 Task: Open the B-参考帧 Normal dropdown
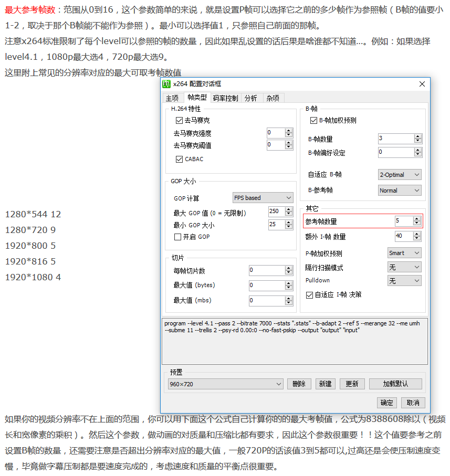(400, 191)
